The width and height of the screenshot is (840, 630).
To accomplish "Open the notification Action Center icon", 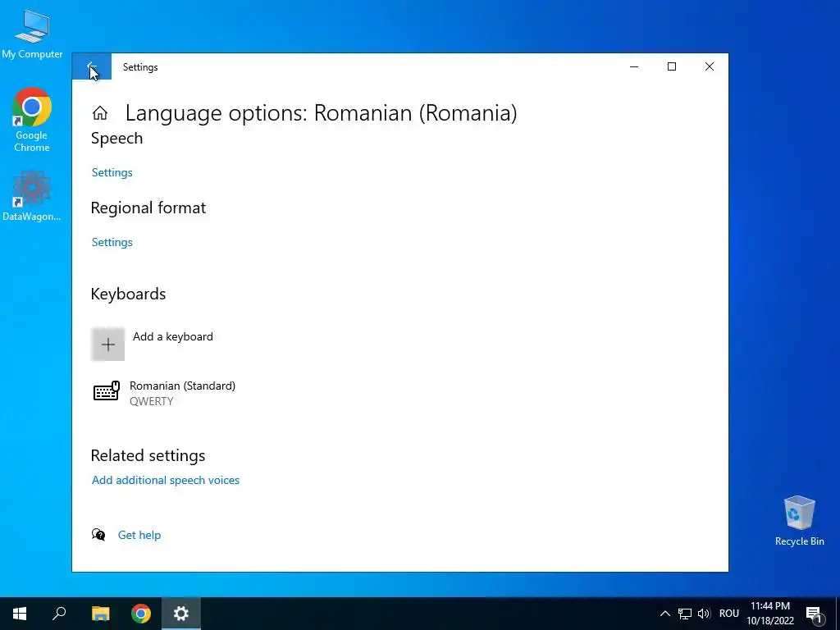I will tap(814, 614).
